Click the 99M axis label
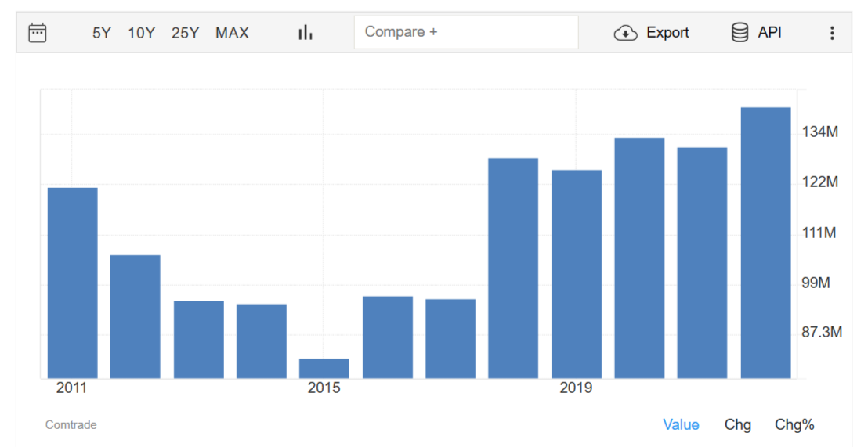The width and height of the screenshot is (868, 447). click(x=816, y=283)
